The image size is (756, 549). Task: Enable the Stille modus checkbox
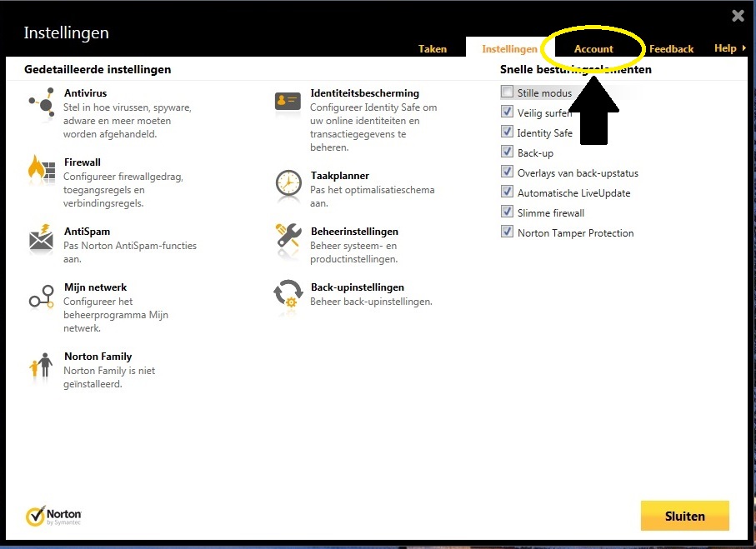pyautogui.click(x=507, y=92)
